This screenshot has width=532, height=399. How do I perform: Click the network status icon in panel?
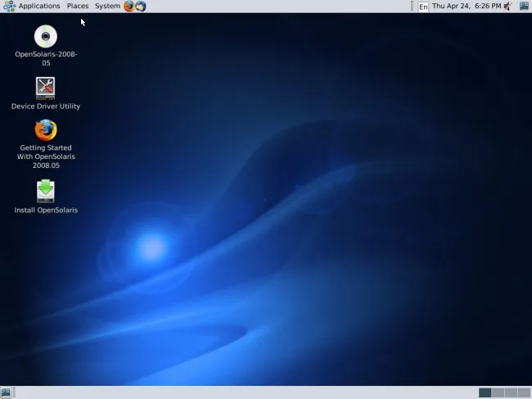[524, 6]
